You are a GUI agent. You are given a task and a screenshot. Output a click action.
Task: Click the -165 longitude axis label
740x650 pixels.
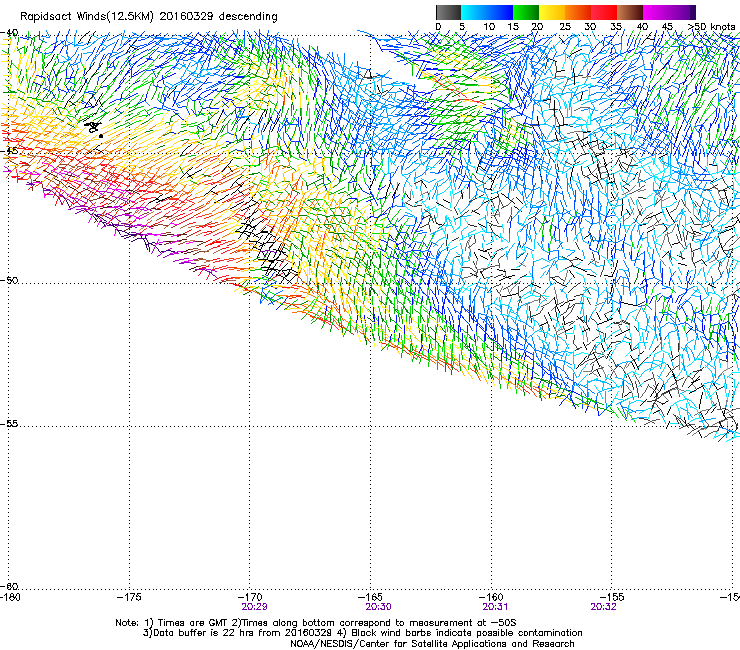[x=370, y=597]
